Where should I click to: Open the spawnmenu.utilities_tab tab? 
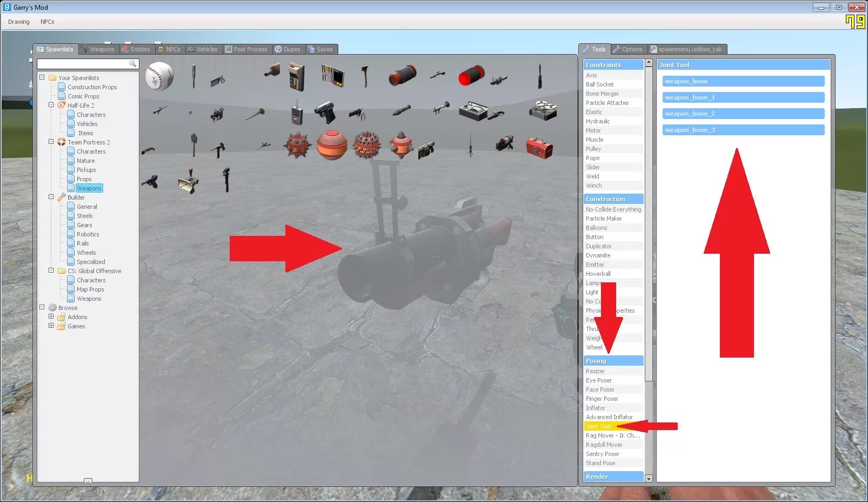(x=686, y=49)
